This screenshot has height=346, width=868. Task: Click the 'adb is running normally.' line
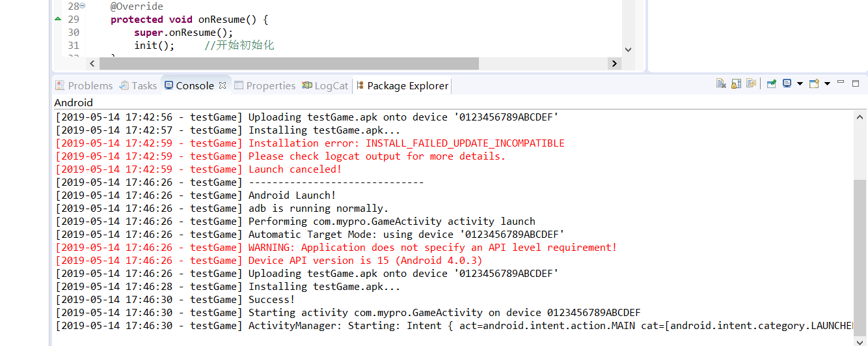coord(222,209)
